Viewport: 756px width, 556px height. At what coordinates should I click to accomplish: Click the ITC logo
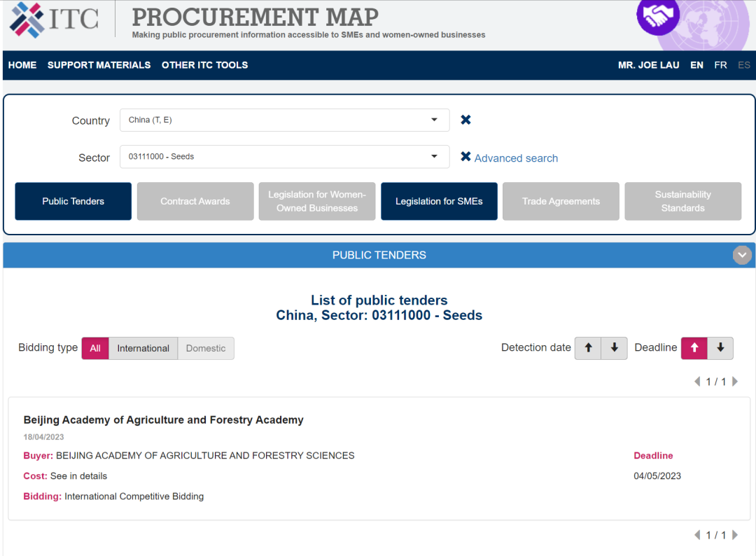(x=54, y=19)
